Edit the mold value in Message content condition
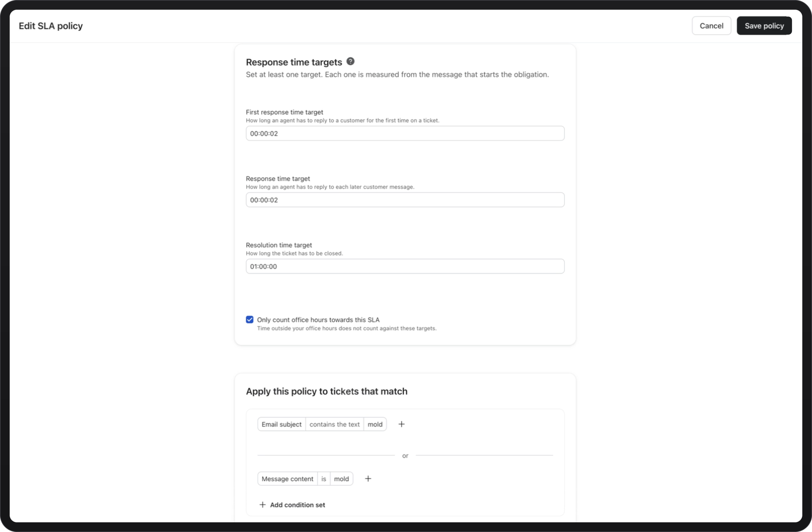The width and height of the screenshot is (812, 532). click(x=341, y=479)
